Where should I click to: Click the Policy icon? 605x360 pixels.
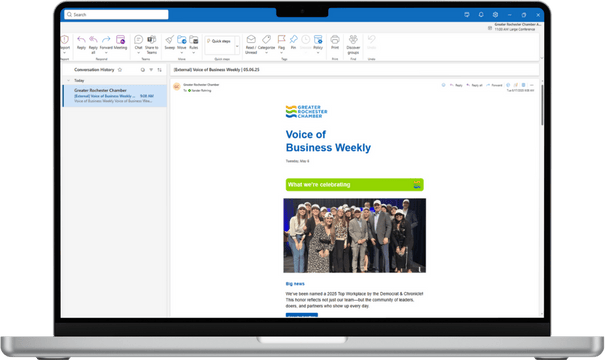click(x=318, y=39)
